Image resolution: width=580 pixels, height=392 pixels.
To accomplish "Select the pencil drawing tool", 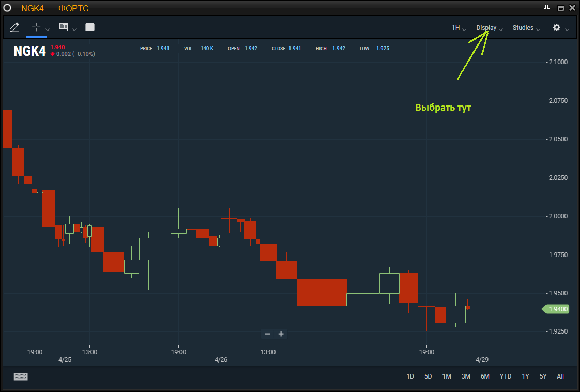I will coord(14,27).
